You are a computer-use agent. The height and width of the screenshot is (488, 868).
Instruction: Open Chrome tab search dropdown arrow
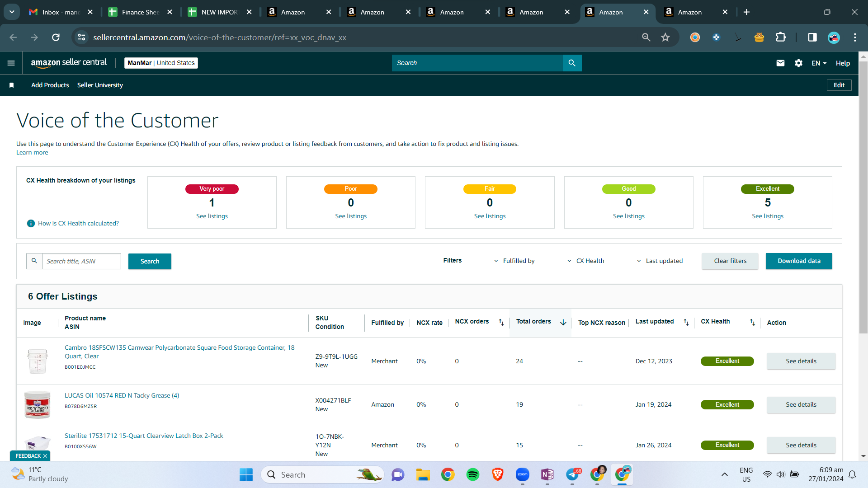(x=12, y=12)
